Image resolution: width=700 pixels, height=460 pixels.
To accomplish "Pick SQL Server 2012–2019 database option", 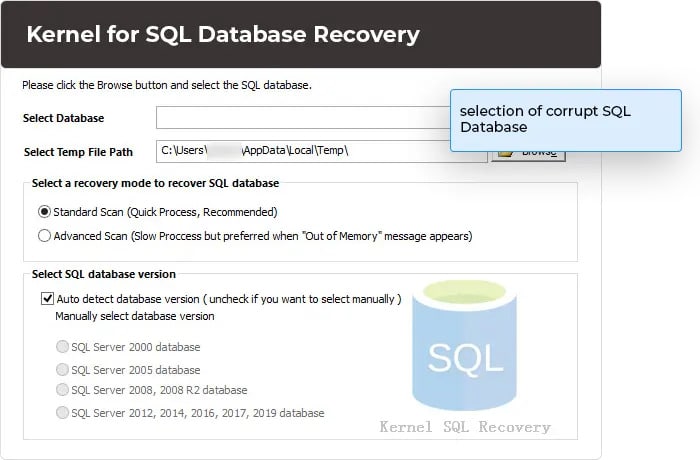I will click(62, 412).
